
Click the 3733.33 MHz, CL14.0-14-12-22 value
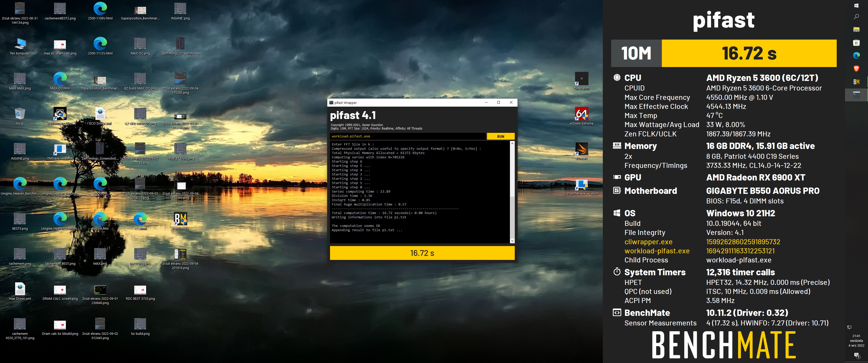(x=753, y=165)
